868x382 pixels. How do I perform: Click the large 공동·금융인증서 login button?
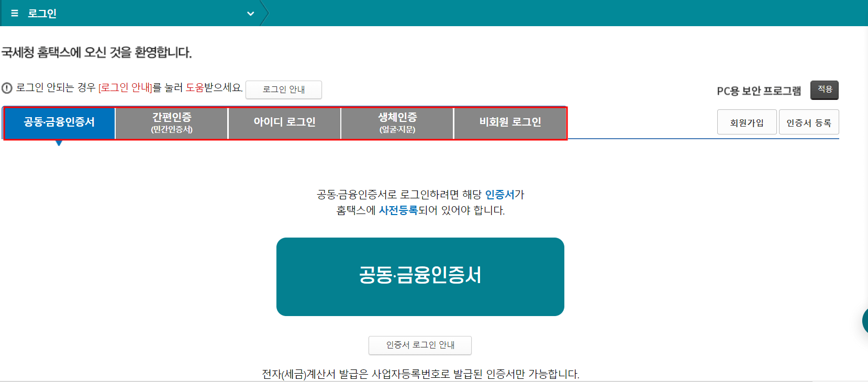(420, 277)
